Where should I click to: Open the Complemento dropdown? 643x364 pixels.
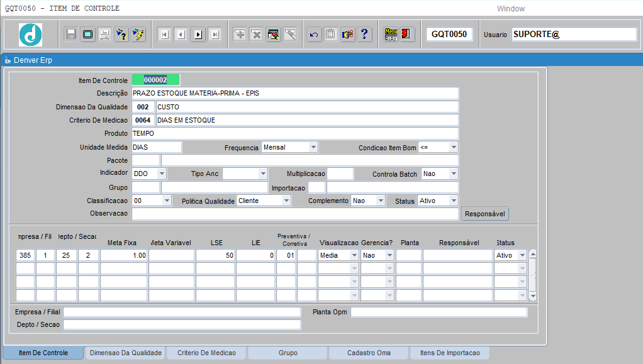click(381, 201)
